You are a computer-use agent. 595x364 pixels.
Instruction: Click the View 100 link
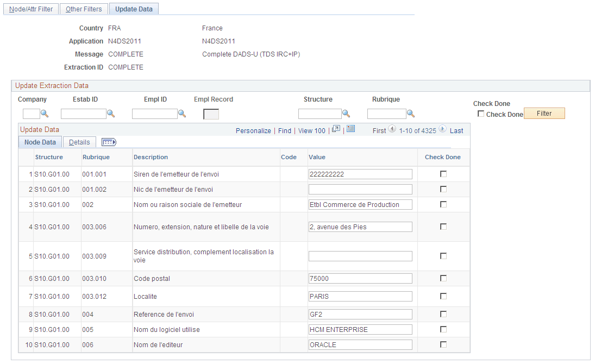click(311, 130)
